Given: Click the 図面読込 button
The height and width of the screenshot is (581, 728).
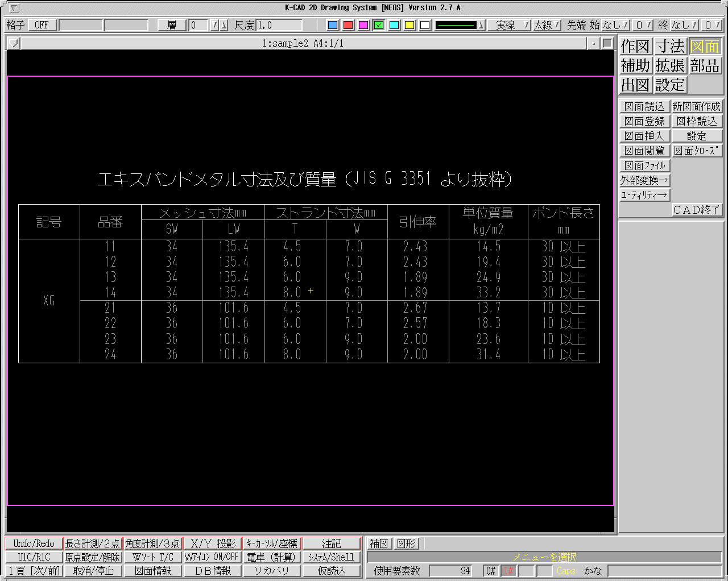Looking at the screenshot, I should (644, 106).
